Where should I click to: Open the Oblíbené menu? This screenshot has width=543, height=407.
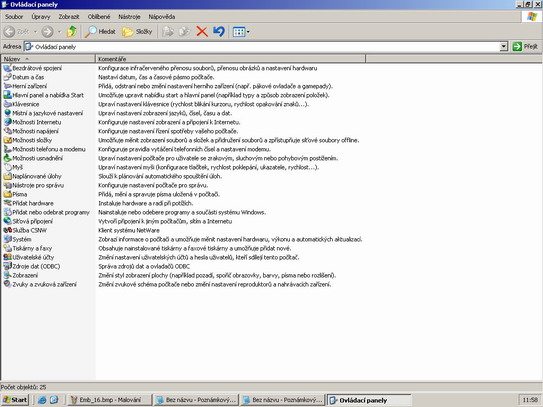click(99, 17)
